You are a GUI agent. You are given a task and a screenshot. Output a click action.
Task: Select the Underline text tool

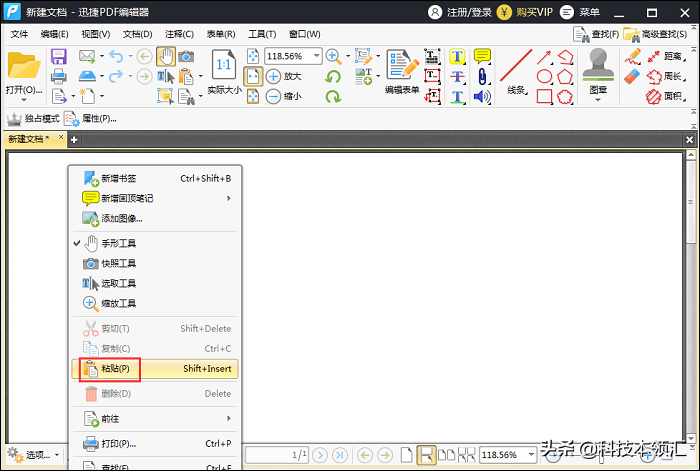[x=457, y=96]
